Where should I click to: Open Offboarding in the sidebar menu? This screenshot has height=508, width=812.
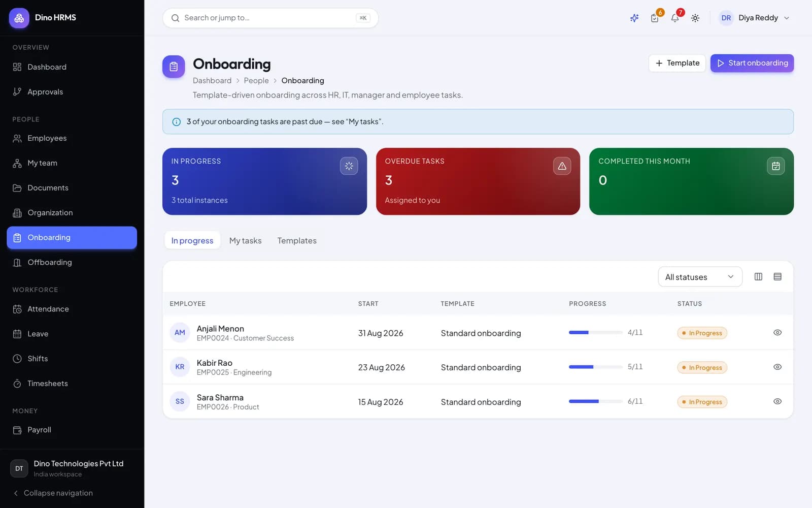point(72,263)
